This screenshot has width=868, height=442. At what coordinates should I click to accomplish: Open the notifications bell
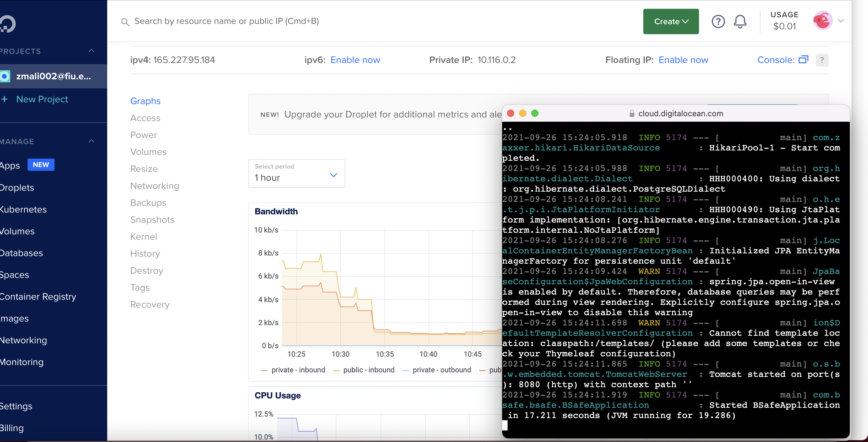[x=740, y=21]
